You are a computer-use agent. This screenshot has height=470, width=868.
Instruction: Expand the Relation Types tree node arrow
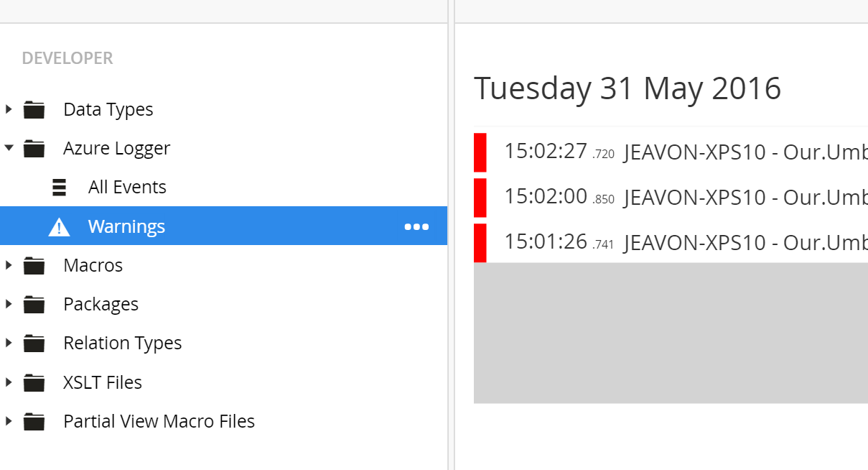coord(9,343)
